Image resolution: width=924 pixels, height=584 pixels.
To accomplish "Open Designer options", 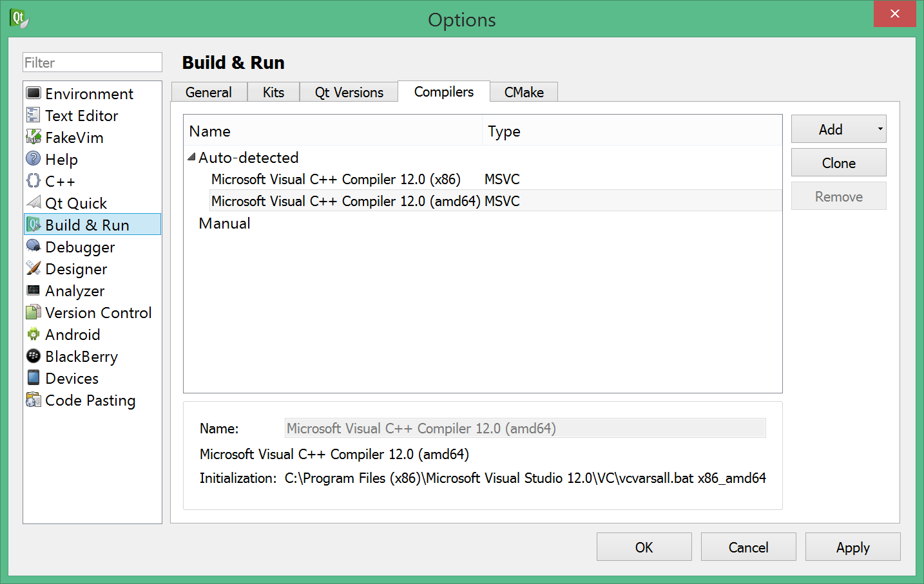I will pyautogui.click(x=76, y=269).
